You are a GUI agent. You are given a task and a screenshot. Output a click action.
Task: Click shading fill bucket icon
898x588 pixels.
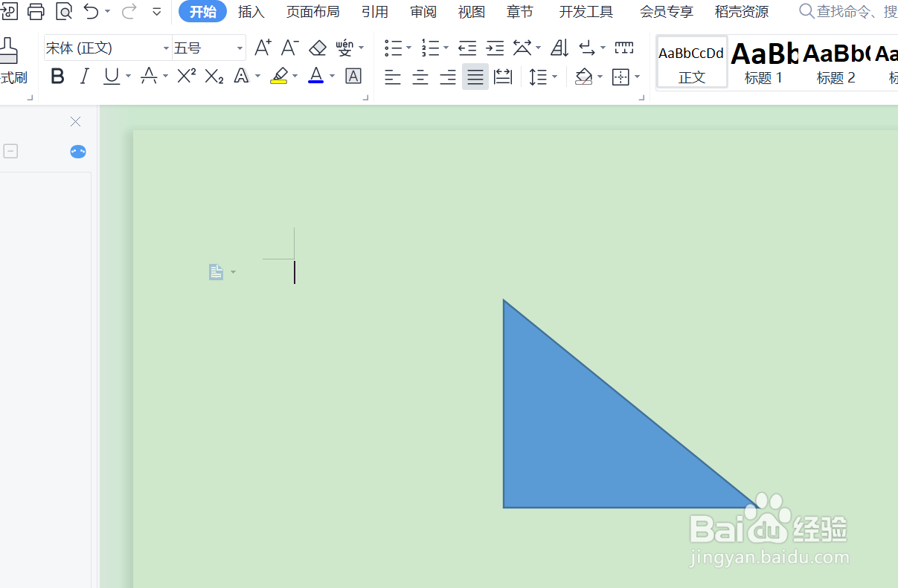[x=584, y=77]
